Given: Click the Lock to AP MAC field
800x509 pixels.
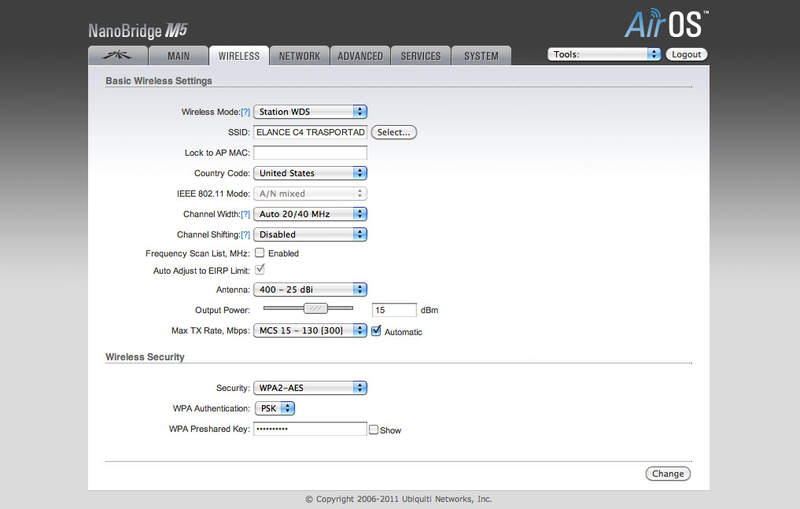Looking at the screenshot, I should 310,152.
